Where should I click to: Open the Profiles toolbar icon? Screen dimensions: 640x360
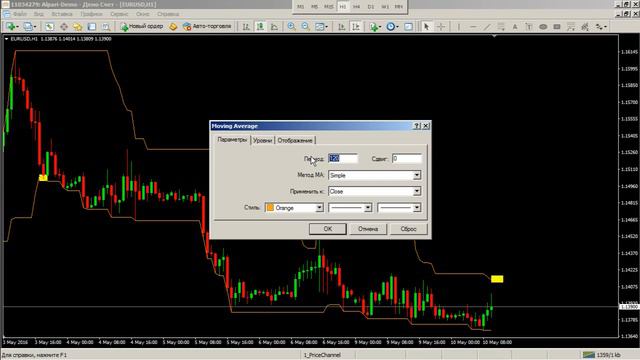[x=29, y=27]
